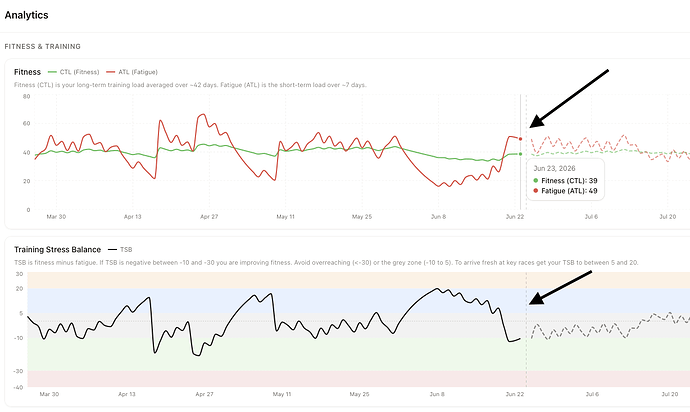Click the Jun 8 label on TSB chart axis
The image size is (690, 412).
[437, 394]
